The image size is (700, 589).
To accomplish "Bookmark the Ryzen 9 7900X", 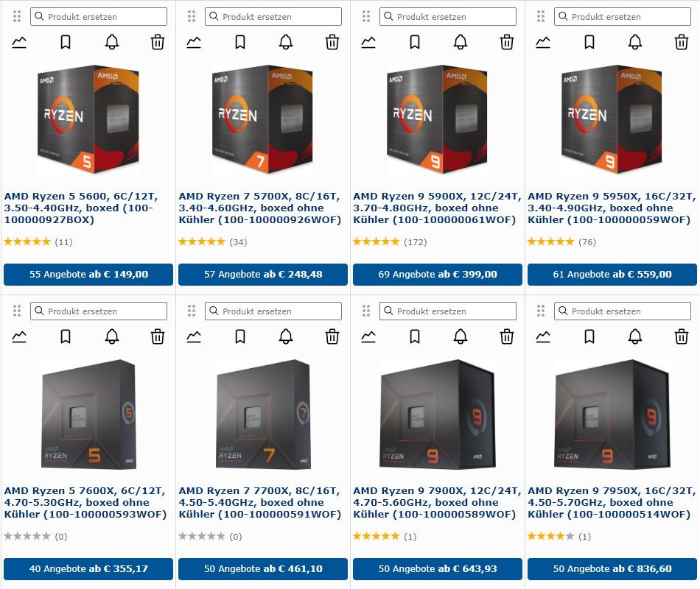I will (415, 336).
